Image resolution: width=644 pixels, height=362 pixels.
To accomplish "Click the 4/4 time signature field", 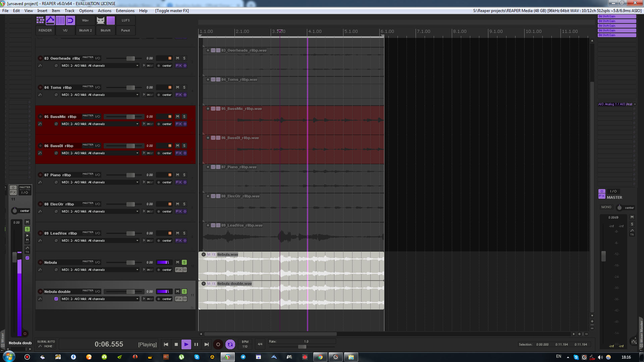I will pos(260,344).
